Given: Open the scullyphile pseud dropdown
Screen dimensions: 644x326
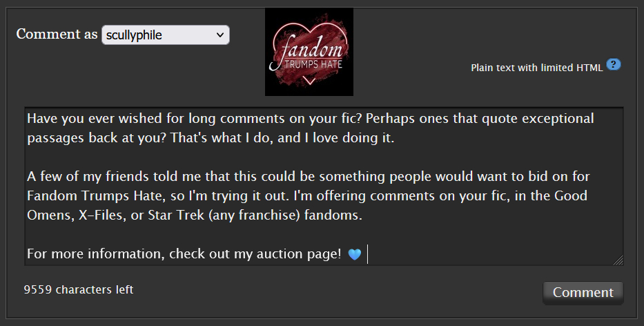Looking at the screenshot, I should (x=166, y=35).
